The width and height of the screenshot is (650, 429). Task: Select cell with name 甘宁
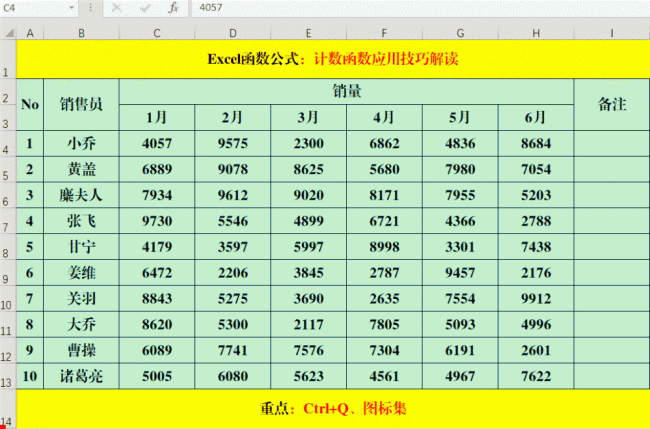coord(81,247)
